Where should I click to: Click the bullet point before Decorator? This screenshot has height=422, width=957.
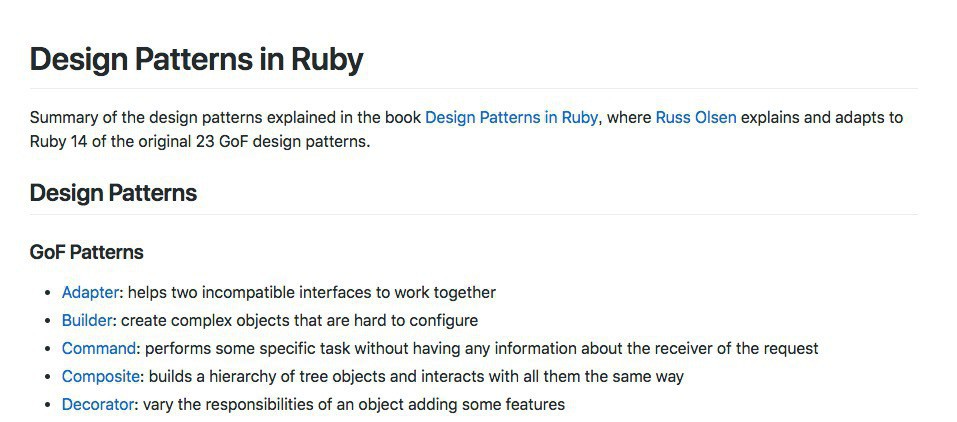(x=48, y=405)
